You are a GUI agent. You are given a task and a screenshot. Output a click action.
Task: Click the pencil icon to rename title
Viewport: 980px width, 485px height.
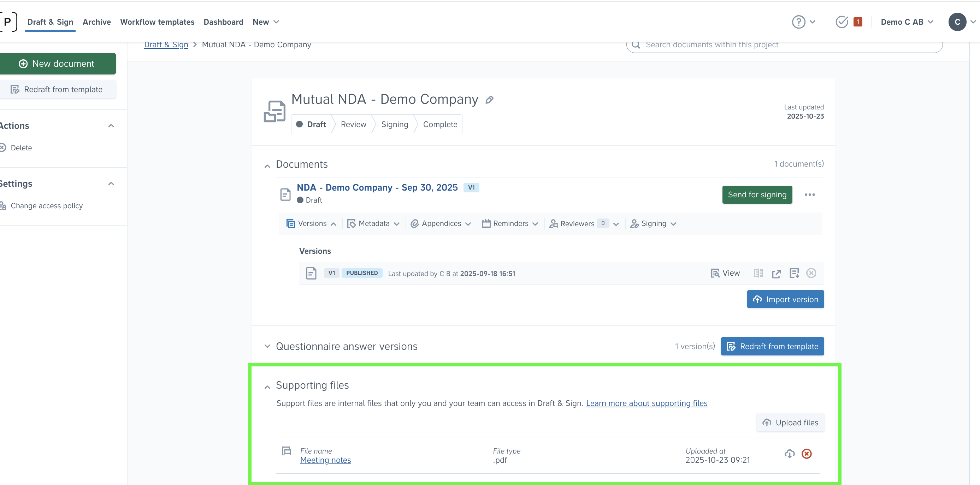(x=489, y=100)
